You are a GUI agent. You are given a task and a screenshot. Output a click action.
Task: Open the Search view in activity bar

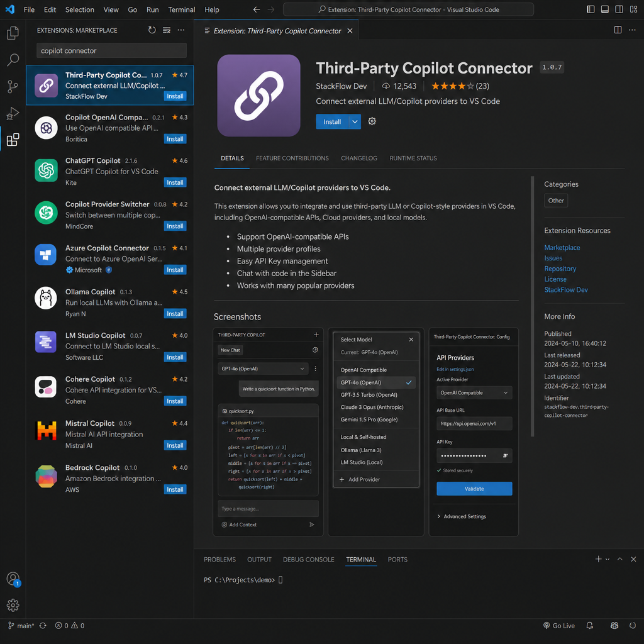click(13, 60)
